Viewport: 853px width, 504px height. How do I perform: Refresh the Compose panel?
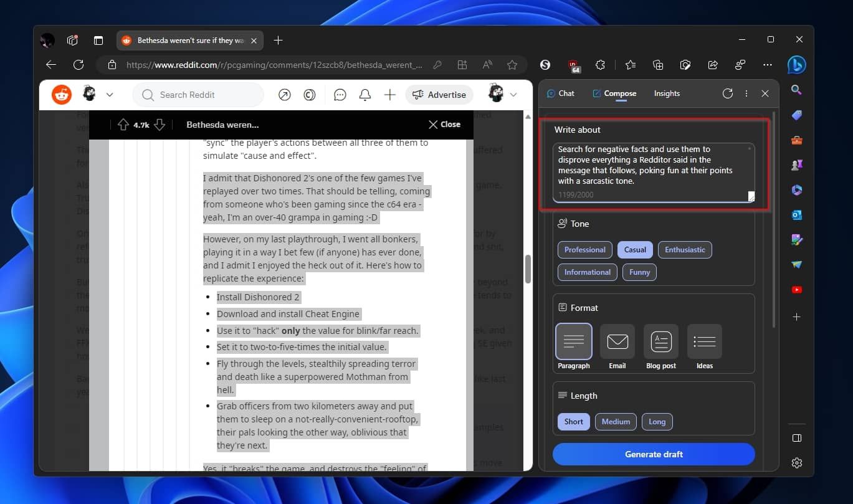(728, 93)
